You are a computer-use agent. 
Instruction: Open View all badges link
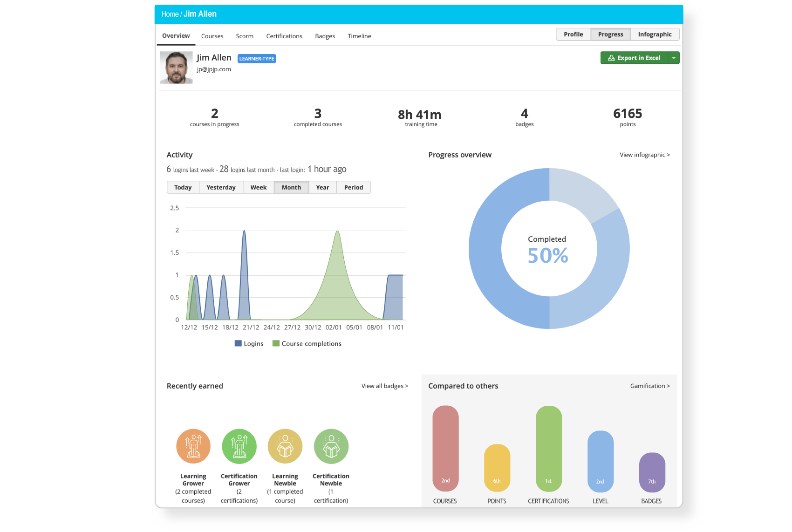pos(384,386)
